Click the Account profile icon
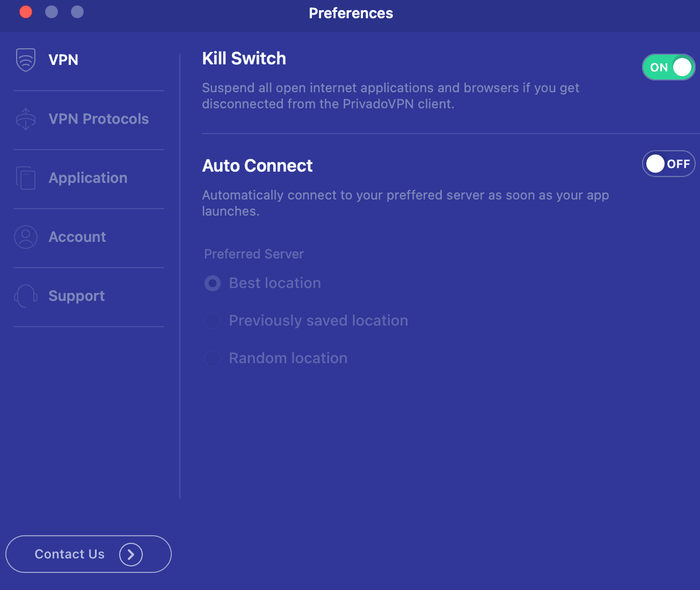 26,237
